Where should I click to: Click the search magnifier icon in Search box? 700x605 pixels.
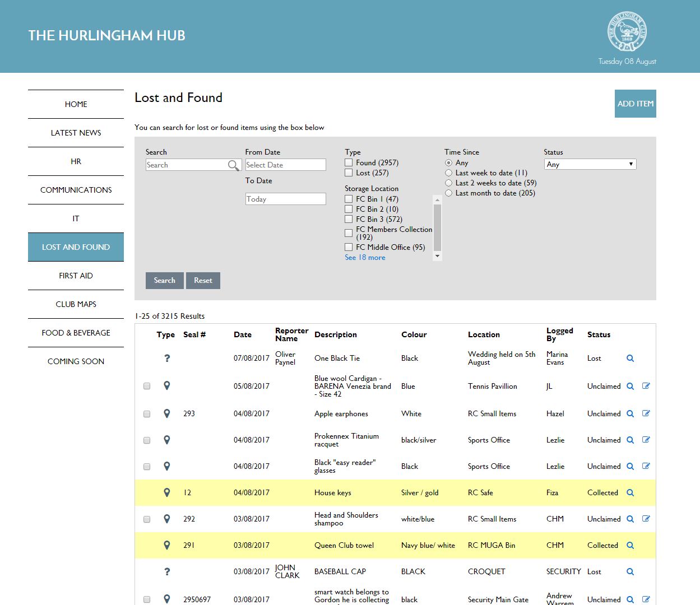coord(233,165)
